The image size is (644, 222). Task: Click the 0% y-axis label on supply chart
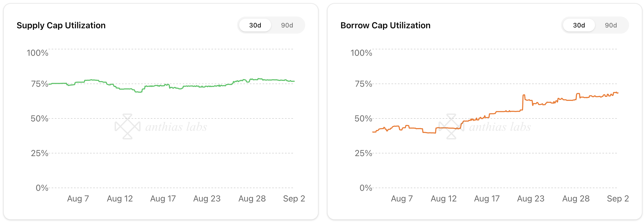tap(42, 188)
